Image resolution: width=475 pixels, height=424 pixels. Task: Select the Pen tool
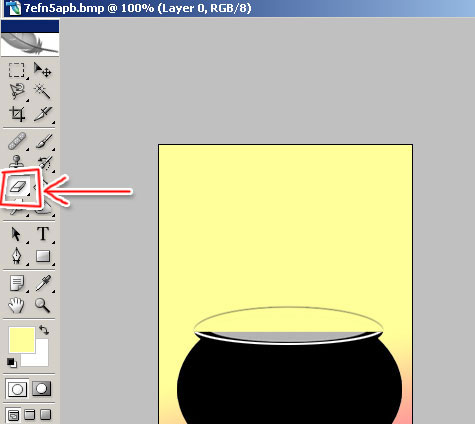pos(17,256)
